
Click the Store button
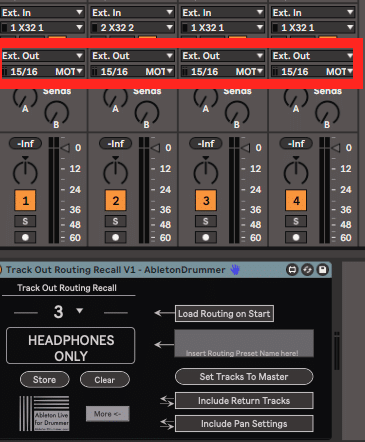pos(45,380)
